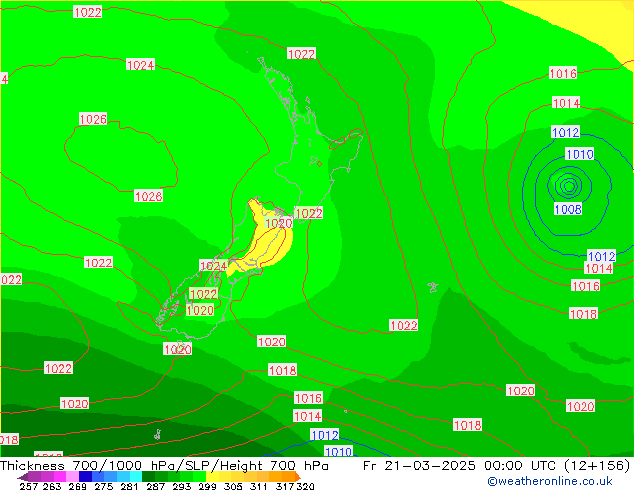Image resolution: width=634 pixels, height=490 pixels.
Task: Click the orange arrow at legend end
Action: pyautogui.click(x=298, y=477)
